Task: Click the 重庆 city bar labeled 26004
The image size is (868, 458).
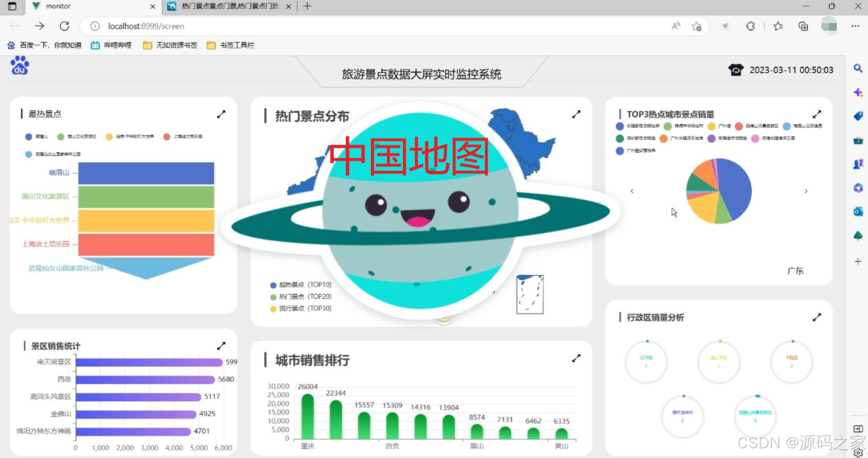Action: (x=308, y=417)
